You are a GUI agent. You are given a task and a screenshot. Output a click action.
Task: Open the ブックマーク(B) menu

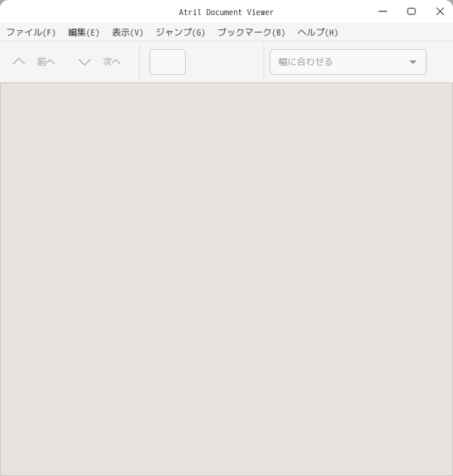[251, 32]
